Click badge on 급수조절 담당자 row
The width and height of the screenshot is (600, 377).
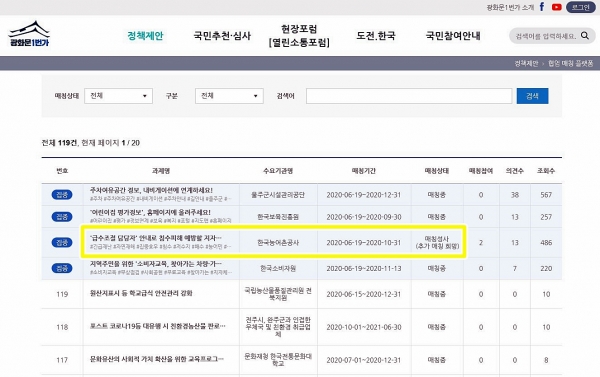62,242
